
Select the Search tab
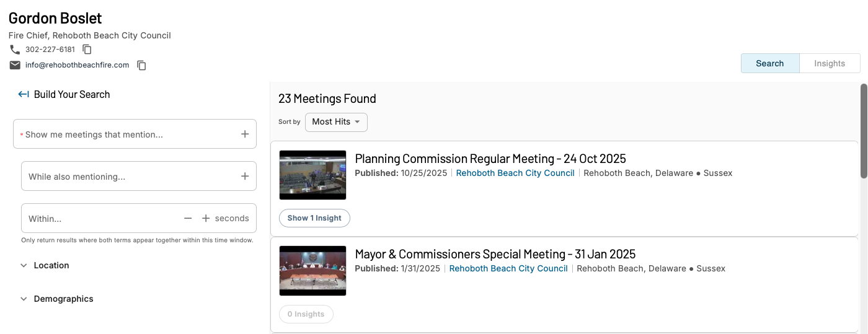pos(770,63)
